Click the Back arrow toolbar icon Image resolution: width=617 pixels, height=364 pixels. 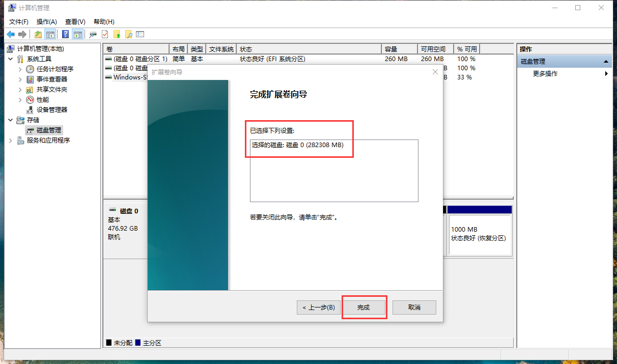11,34
